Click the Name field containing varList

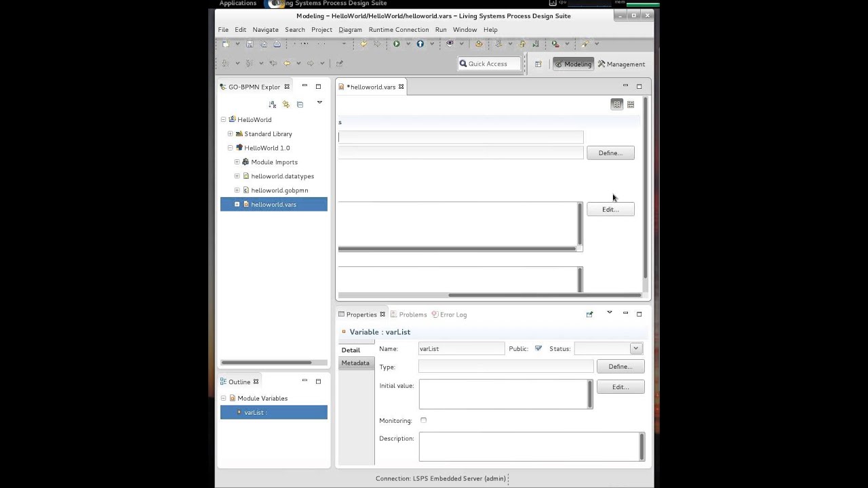point(461,348)
